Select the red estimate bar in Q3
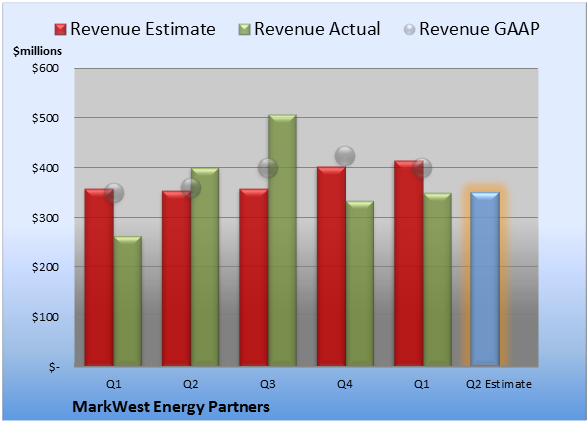 (x=254, y=277)
